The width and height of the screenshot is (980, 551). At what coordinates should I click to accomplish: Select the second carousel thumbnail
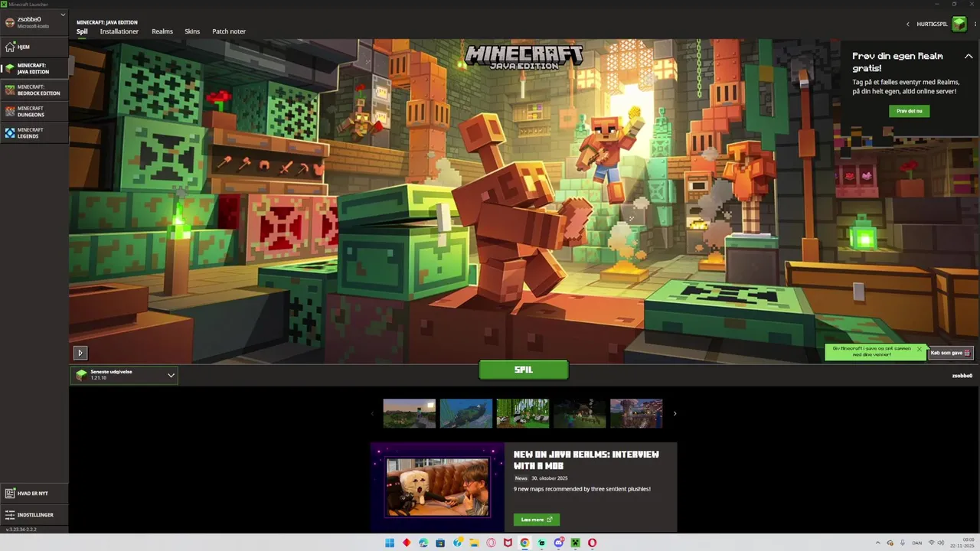(x=466, y=413)
